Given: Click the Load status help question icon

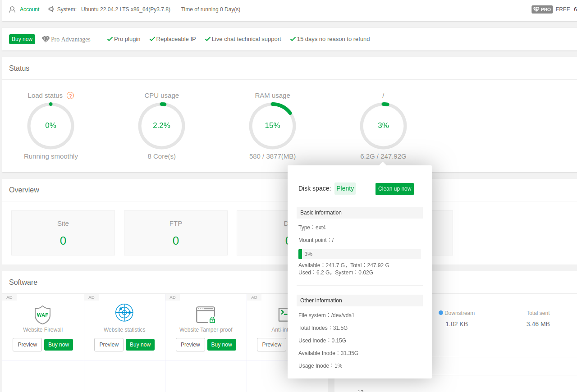Looking at the screenshot, I should tap(70, 96).
